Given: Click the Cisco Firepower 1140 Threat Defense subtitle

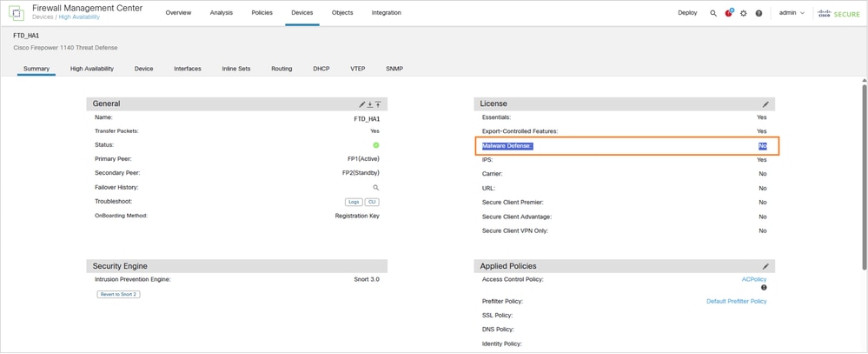Looking at the screenshot, I should pos(65,48).
